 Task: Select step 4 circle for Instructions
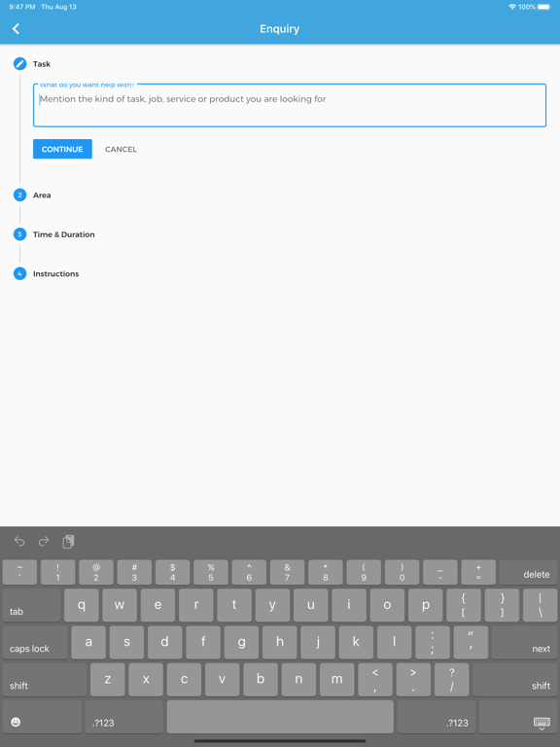tap(19, 273)
